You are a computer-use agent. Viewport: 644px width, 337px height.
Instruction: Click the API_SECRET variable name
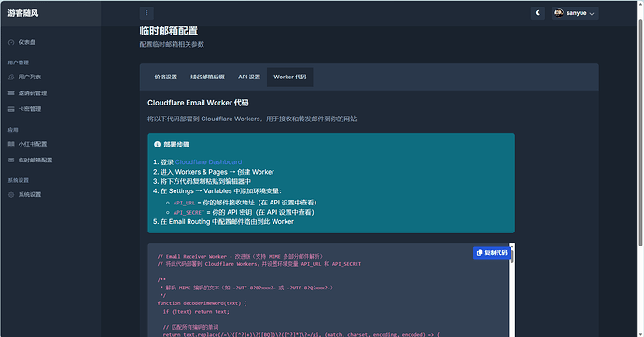point(189,213)
